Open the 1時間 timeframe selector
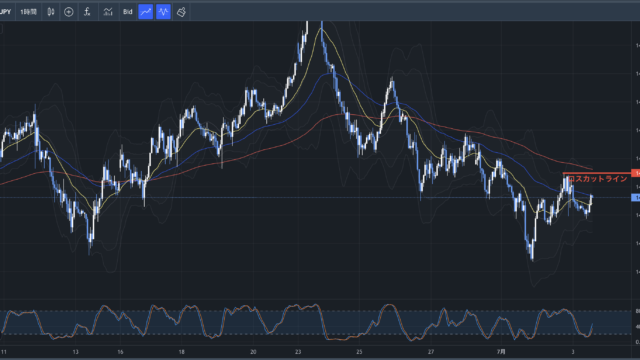Image resolution: width=640 pixels, height=360 pixels. [29, 12]
